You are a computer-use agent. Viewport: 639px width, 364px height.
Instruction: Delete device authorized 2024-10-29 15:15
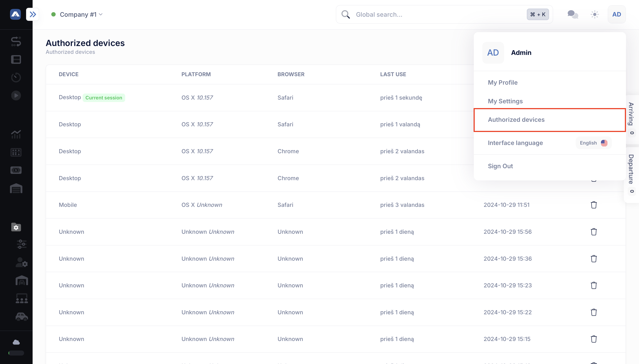point(594,339)
